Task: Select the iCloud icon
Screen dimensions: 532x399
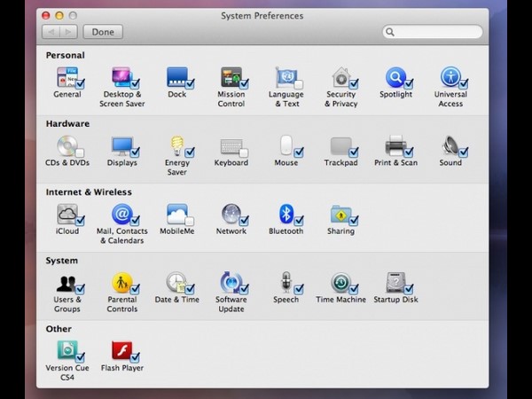Action: click(x=67, y=214)
